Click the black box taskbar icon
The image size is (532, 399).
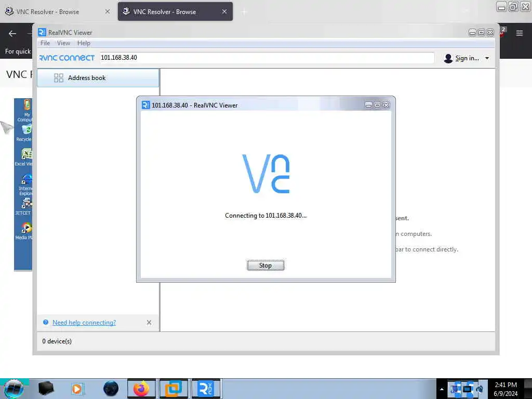click(46, 388)
